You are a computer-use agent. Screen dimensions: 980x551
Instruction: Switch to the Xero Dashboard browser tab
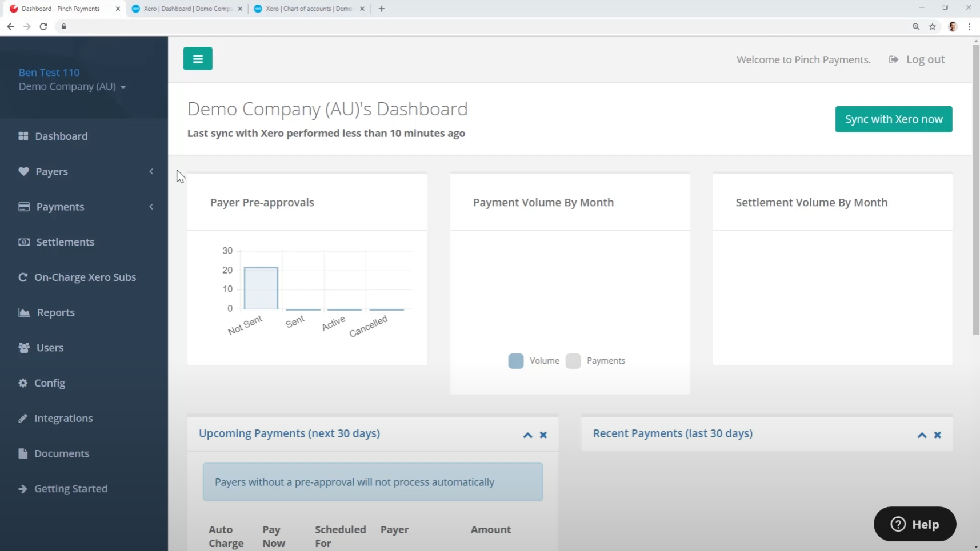coord(187,9)
